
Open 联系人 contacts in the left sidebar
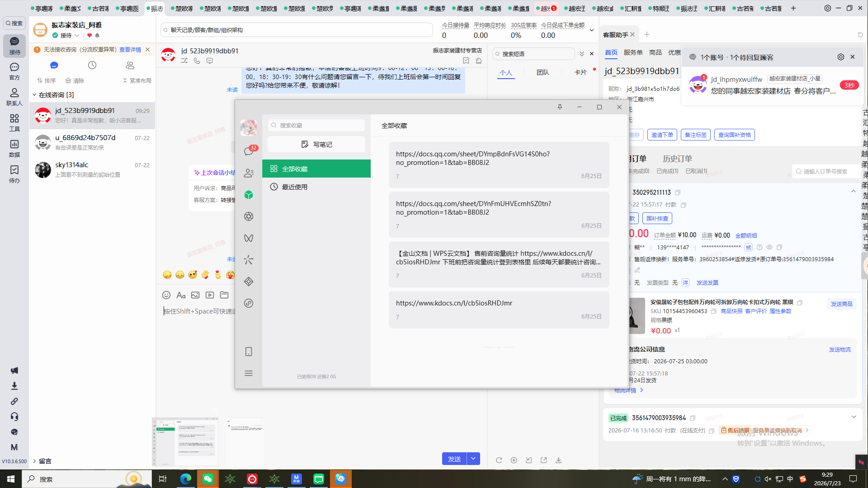[14, 97]
